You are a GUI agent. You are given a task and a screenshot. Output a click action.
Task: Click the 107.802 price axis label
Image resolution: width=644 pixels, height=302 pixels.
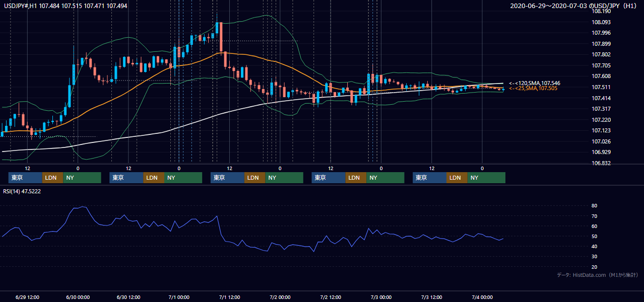click(601, 54)
